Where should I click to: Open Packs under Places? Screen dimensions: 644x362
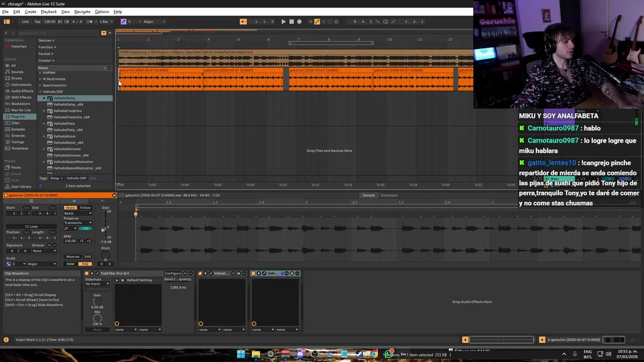tap(16, 167)
